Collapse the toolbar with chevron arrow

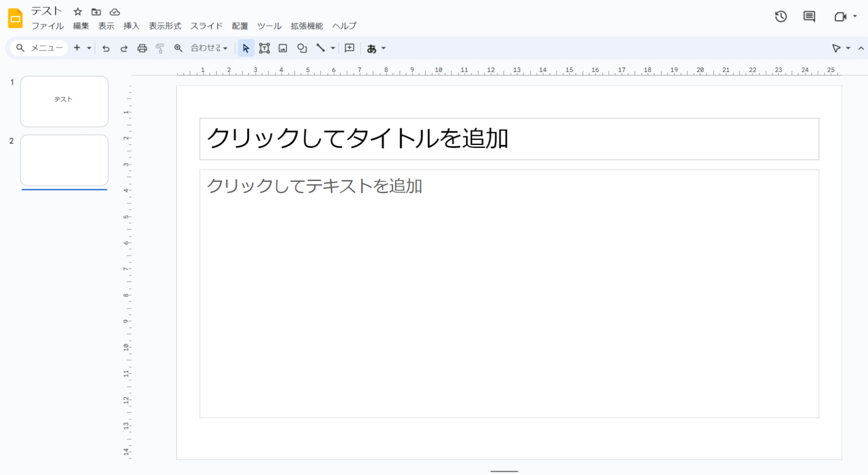(x=861, y=48)
